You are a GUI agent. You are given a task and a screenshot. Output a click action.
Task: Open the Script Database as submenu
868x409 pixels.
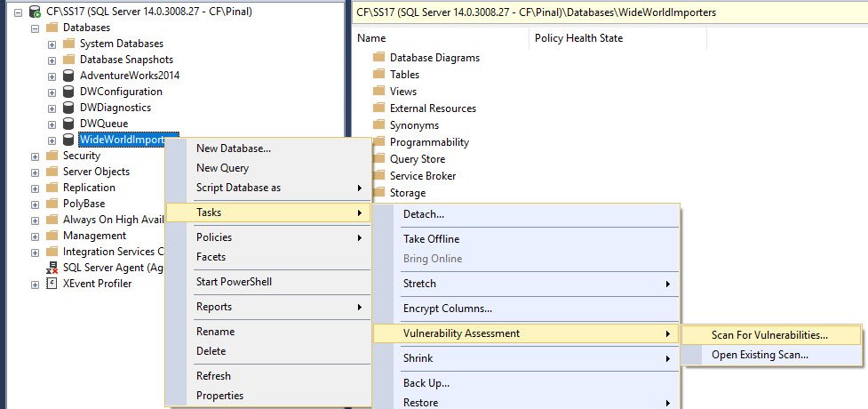point(268,188)
